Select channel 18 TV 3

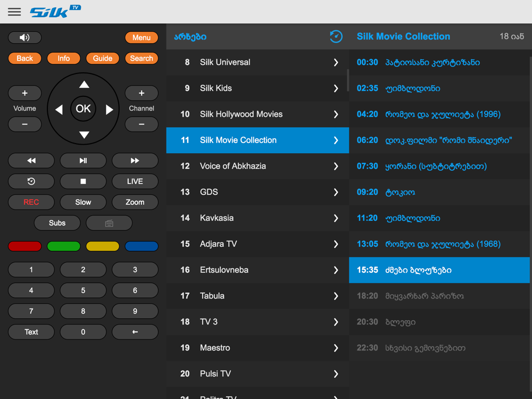tap(257, 322)
